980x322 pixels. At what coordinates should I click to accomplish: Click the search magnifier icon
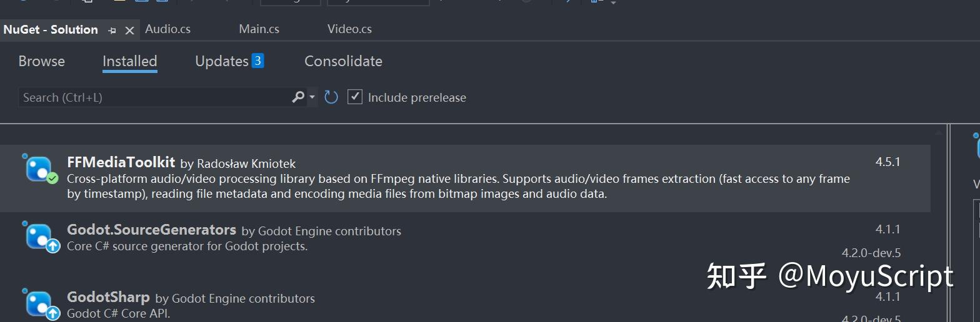coord(298,97)
